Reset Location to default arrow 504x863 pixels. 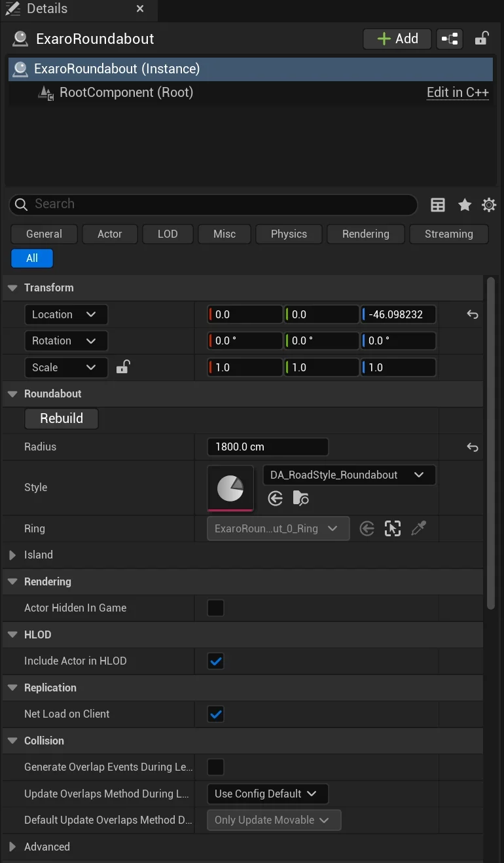473,314
